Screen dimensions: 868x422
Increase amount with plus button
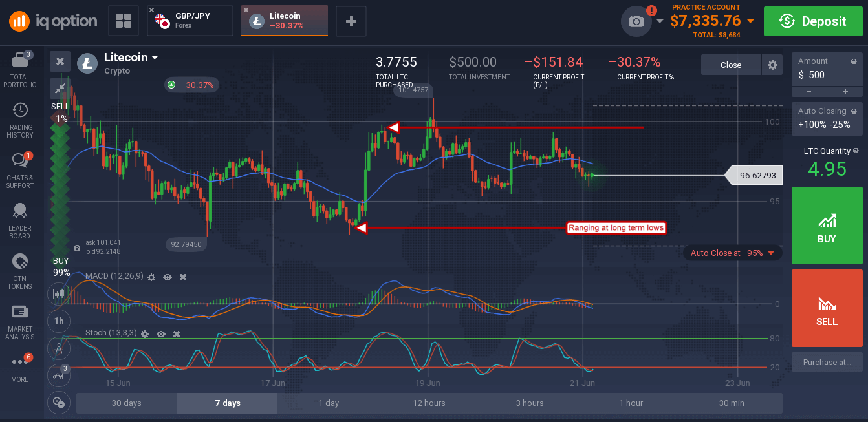[x=845, y=92]
